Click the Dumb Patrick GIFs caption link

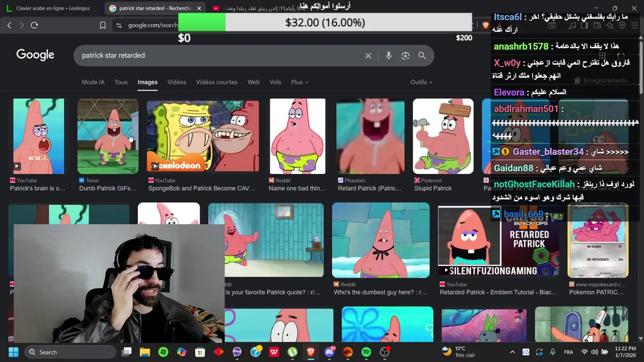coord(108,189)
